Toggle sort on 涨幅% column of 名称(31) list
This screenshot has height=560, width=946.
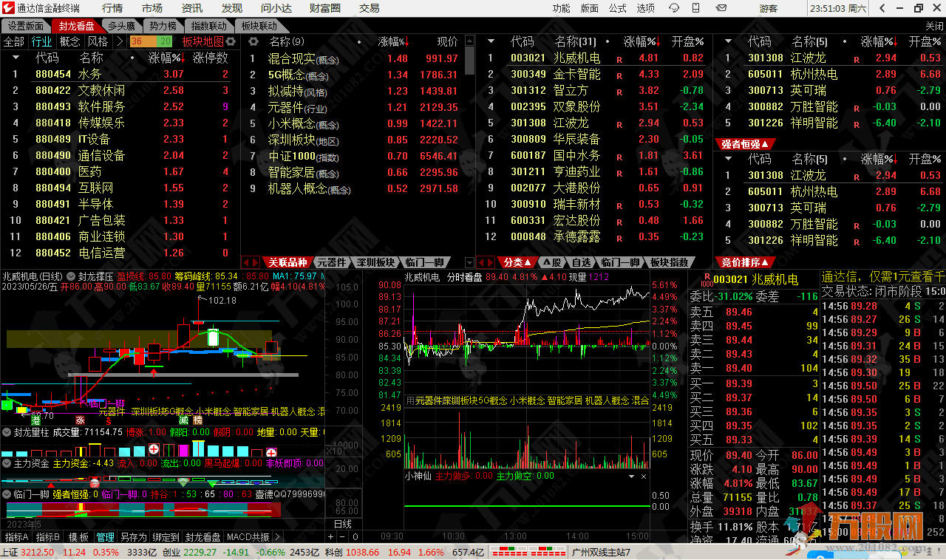point(642,41)
